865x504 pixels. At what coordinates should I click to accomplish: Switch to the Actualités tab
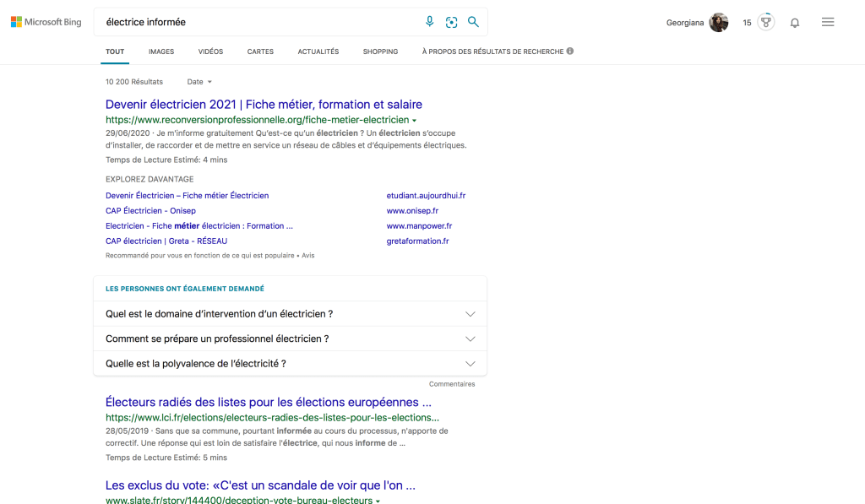(318, 51)
